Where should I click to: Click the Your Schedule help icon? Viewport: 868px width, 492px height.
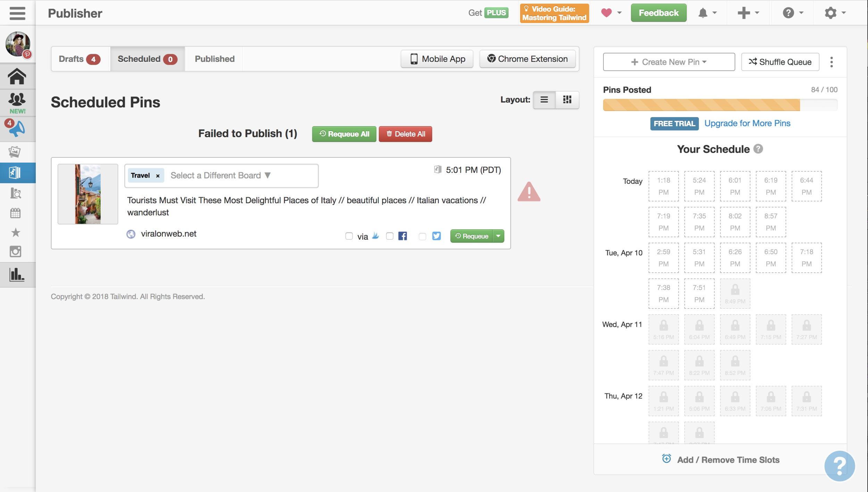[x=758, y=149]
